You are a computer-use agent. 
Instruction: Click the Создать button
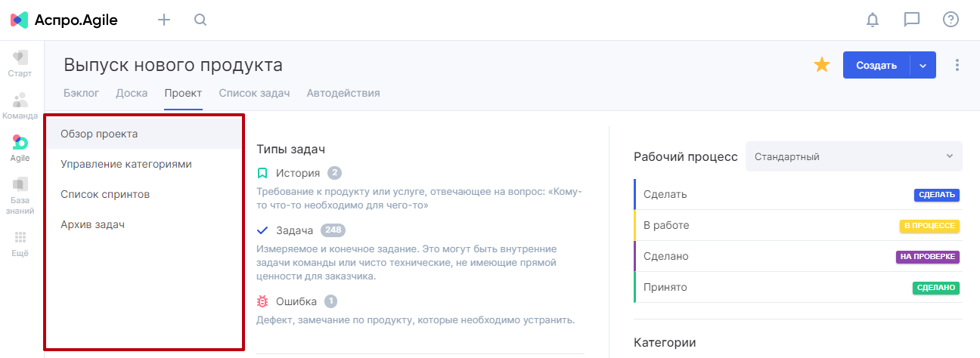[876, 65]
